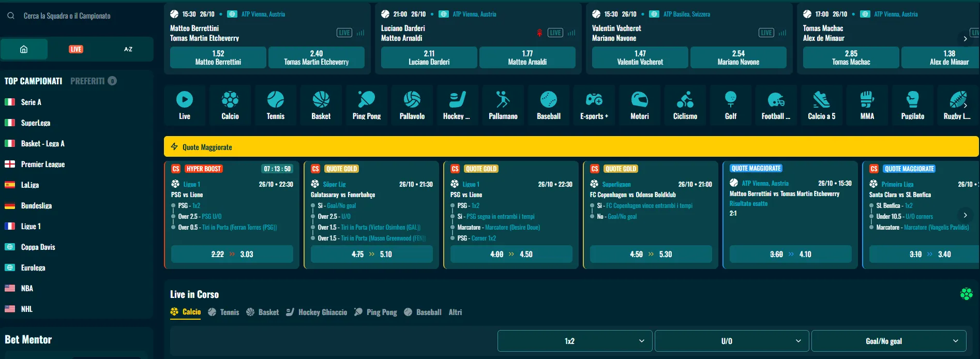Click the search magnifier icon
The height and width of the screenshot is (359, 980).
pyautogui.click(x=11, y=16)
